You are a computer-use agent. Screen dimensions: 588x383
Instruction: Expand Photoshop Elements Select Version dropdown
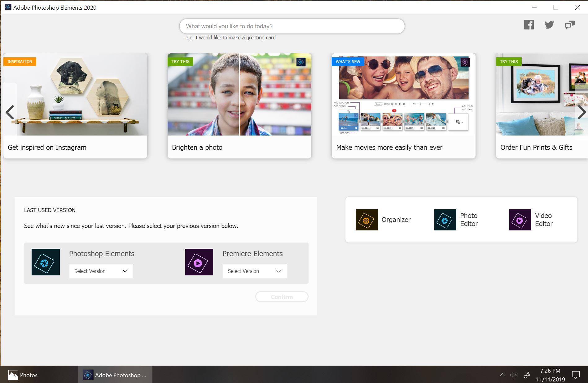101,271
